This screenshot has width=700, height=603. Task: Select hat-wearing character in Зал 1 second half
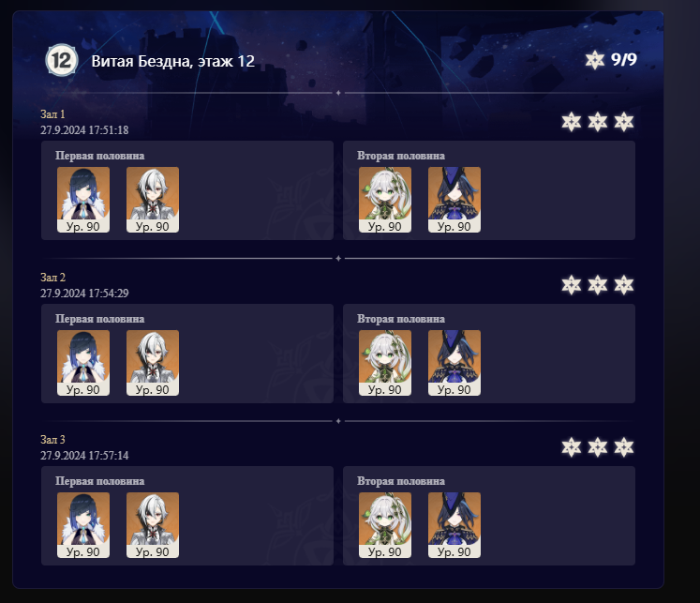(454, 200)
